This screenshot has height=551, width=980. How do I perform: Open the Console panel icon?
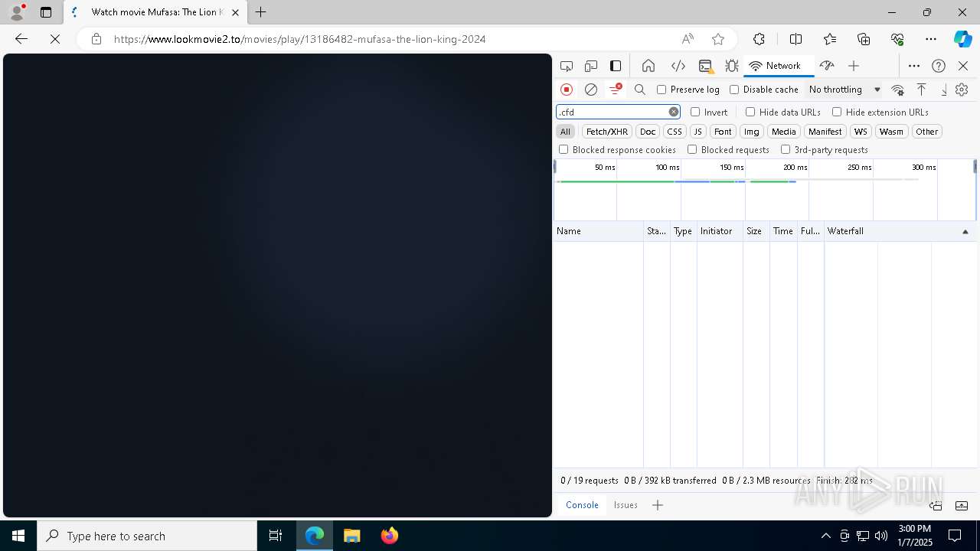click(x=705, y=66)
